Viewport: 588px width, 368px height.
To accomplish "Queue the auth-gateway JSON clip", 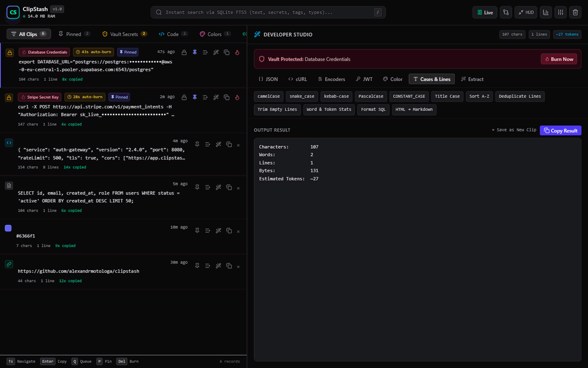I will [x=207, y=144].
